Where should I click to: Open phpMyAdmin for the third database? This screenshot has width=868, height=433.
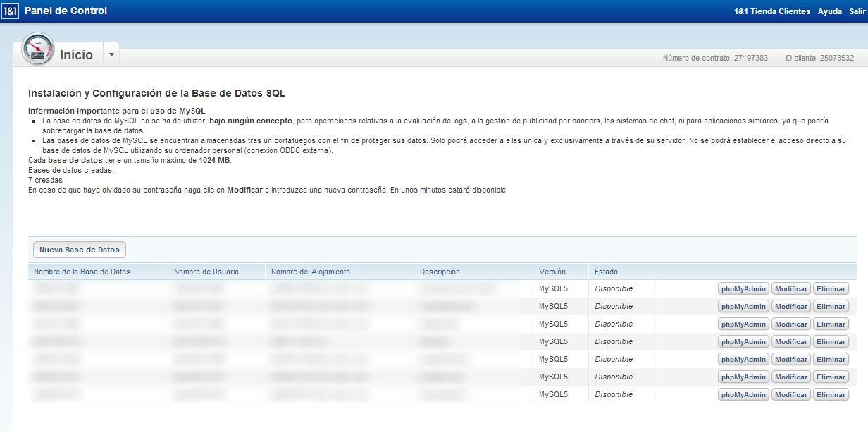(x=743, y=324)
